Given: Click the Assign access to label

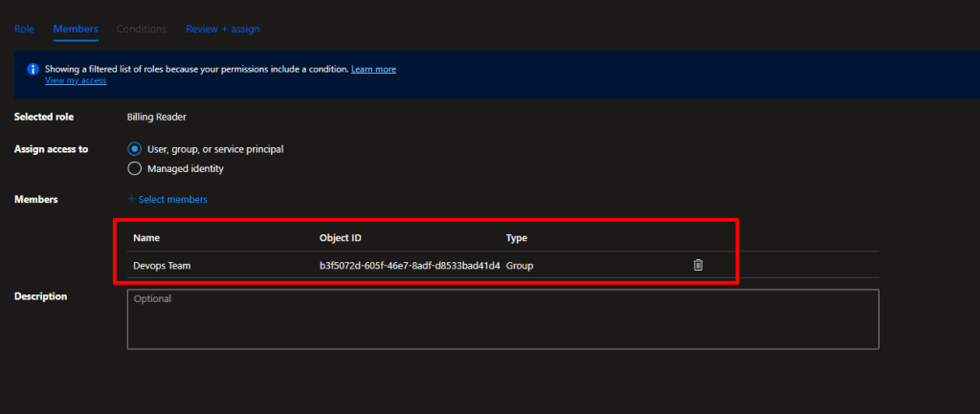Looking at the screenshot, I should pos(51,149).
